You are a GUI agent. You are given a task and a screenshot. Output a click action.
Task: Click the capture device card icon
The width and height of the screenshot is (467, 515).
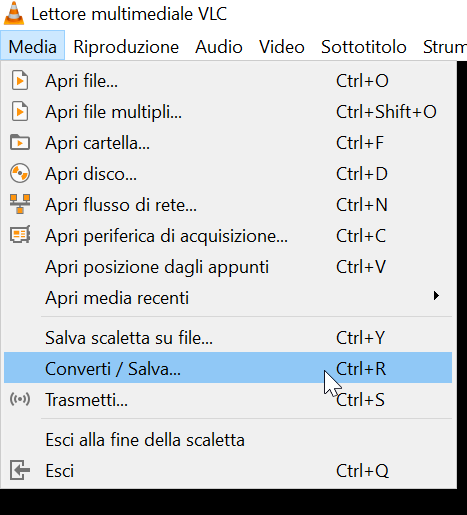20,235
